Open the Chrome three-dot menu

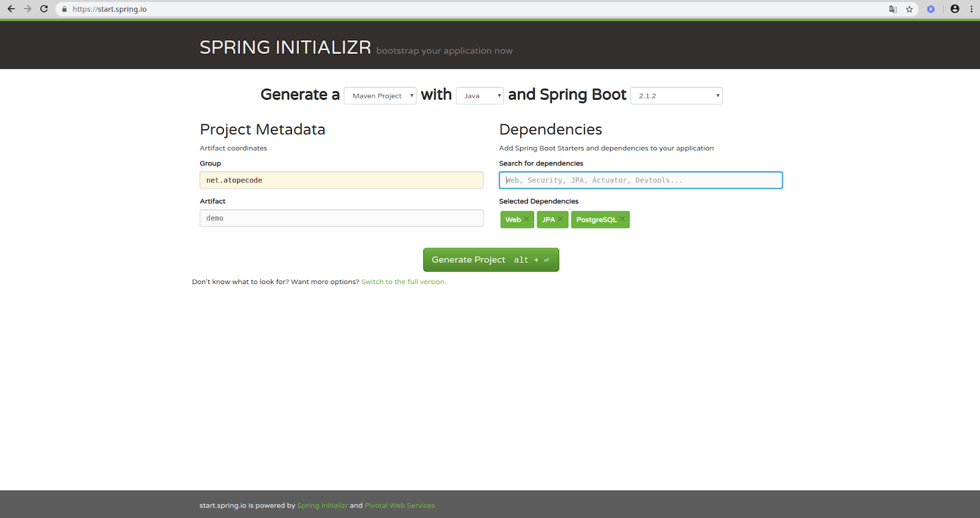click(971, 9)
